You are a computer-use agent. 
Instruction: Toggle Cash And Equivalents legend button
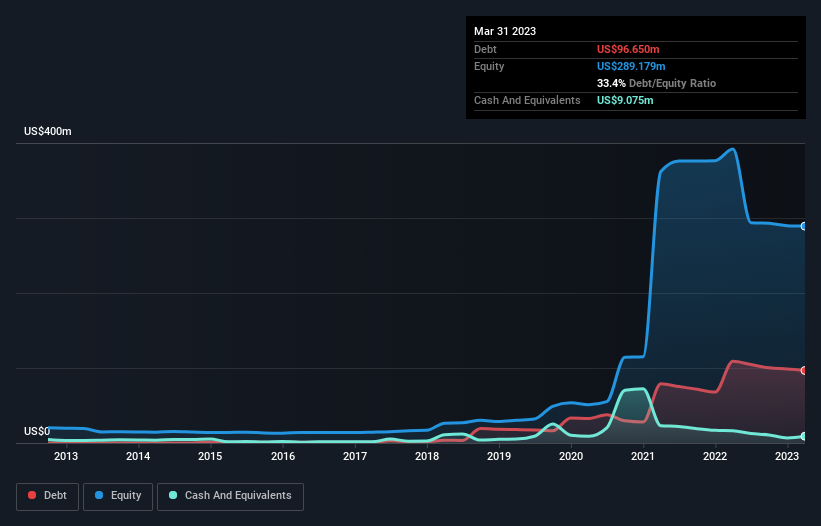click(x=230, y=496)
